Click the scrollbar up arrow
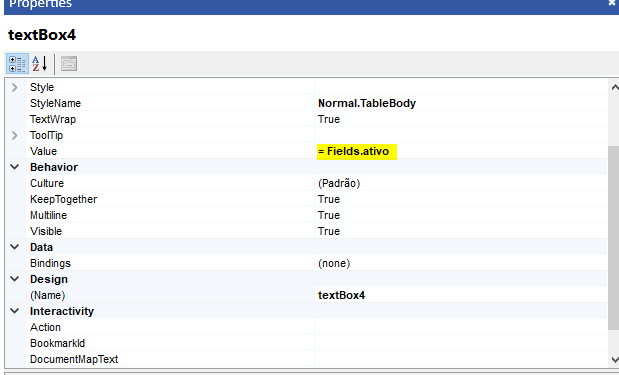Image resolution: width=619 pixels, height=375 pixels. coord(614,87)
